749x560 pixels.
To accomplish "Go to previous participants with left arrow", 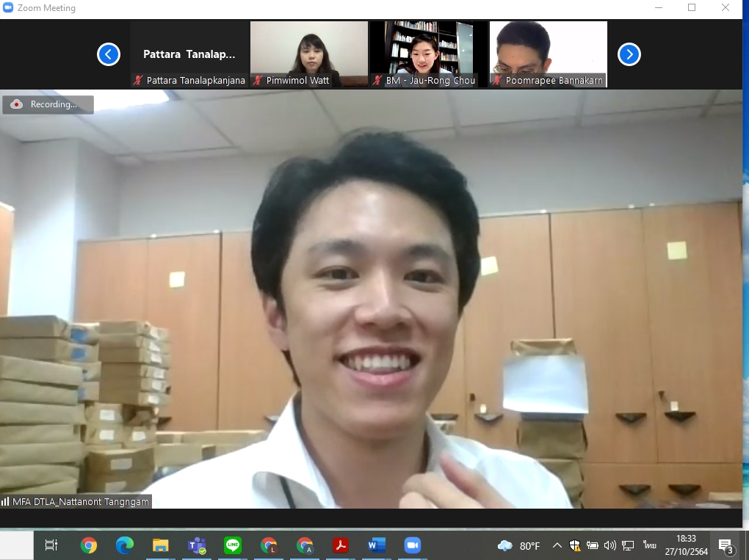I will [109, 54].
